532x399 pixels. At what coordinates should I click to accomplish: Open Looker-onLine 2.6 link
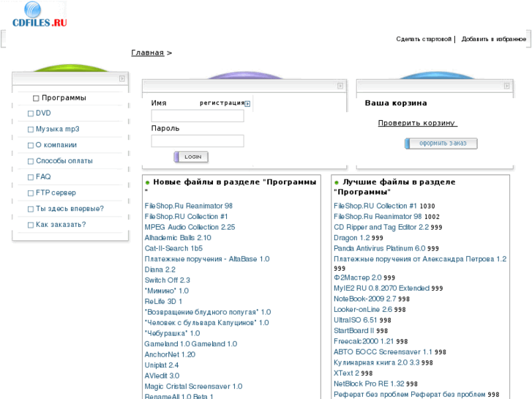point(363,310)
